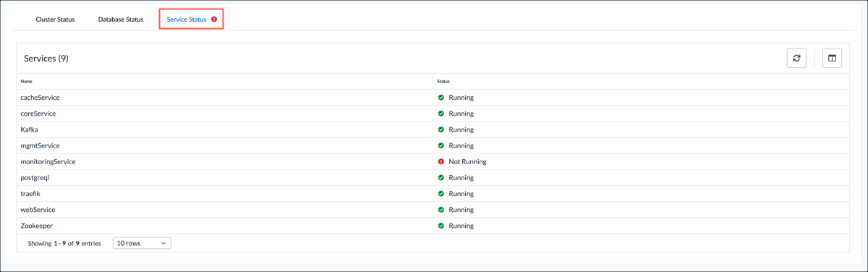The width and height of the screenshot is (868, 272).
Task: Open the column layout settings icon
Action: (x=832, y=58)
